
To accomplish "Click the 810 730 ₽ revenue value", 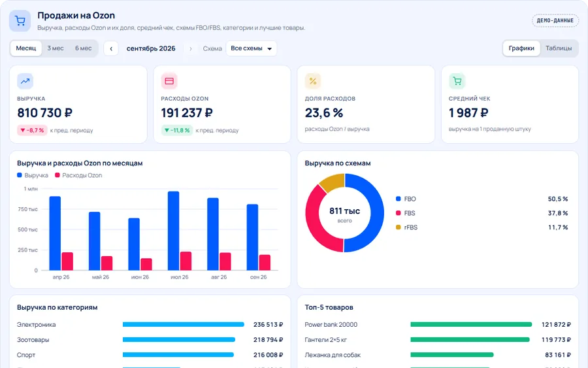I will (x=45, y=113).
